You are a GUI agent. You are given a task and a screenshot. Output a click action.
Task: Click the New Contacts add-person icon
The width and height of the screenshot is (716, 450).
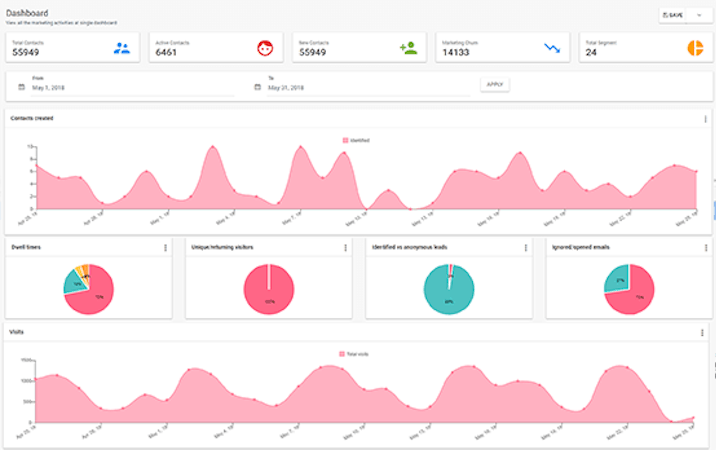pos(408,48)
